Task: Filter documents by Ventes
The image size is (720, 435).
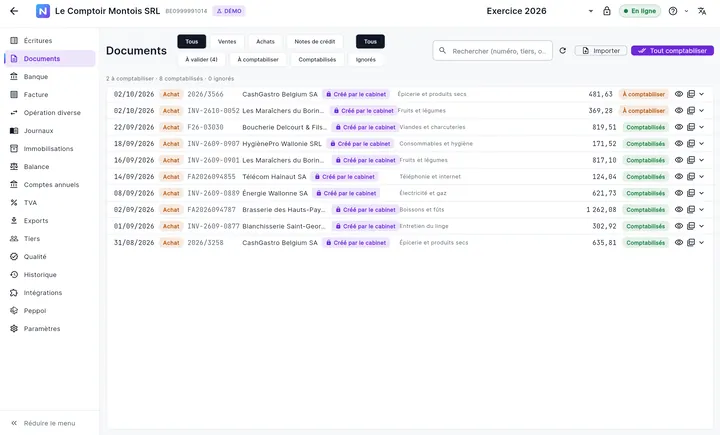Action: pyautogui.click(x=227, y=41)
